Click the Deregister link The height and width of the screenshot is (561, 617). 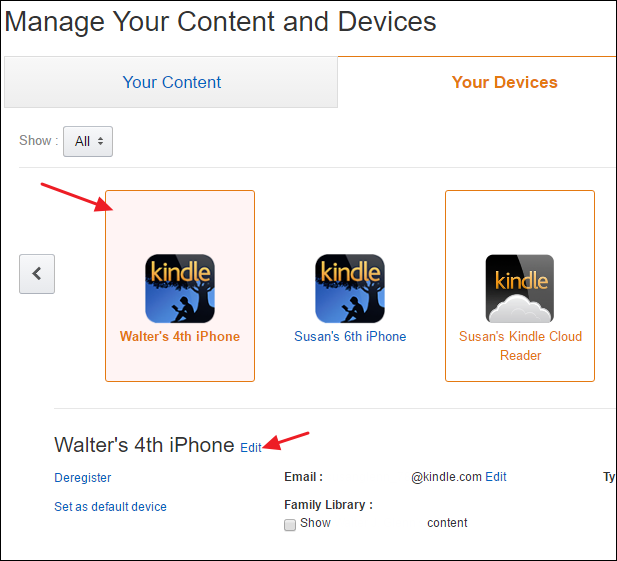pyautogui.click(x=83, y=478)
